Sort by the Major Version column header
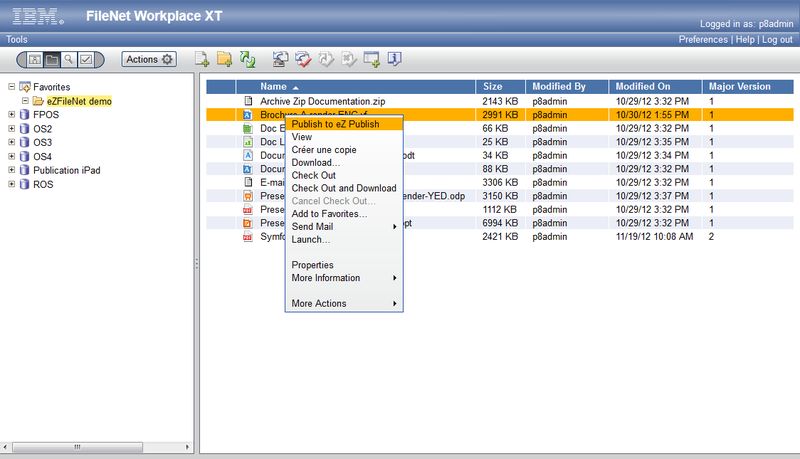The height and width of the screenshot is (459, 800). point(748,87)
